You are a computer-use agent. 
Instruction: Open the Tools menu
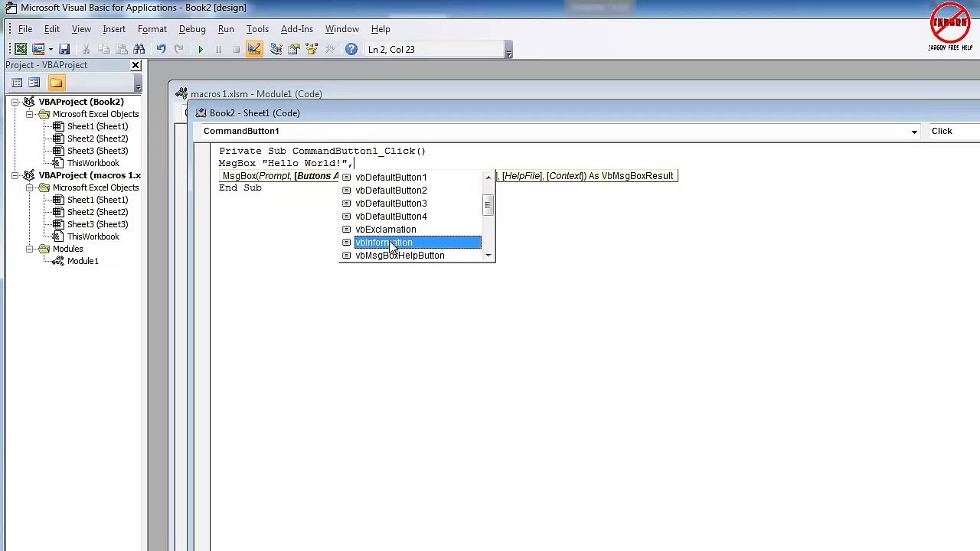pyautogui.click(x=257, y=29)
